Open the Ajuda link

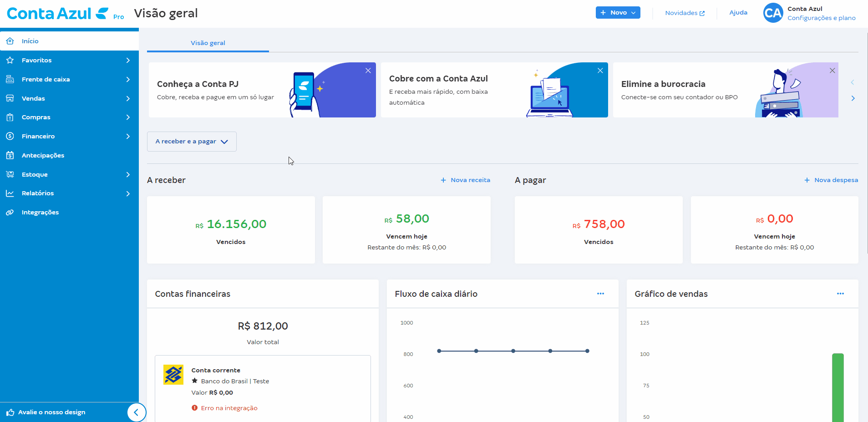(738, 13)
